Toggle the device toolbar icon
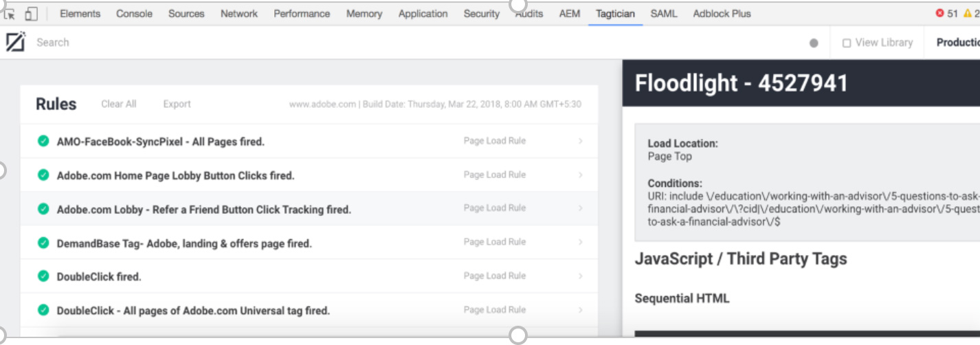 point(31,14)
